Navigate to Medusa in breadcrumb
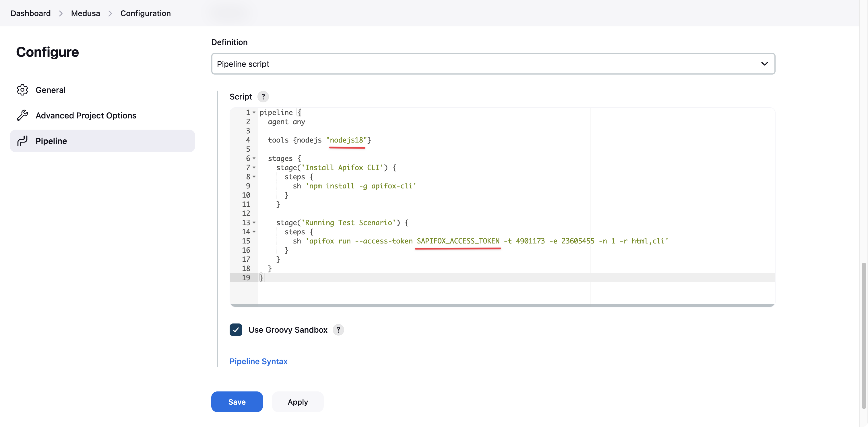This screenshot has width=868, height=427. coord(85,13)
